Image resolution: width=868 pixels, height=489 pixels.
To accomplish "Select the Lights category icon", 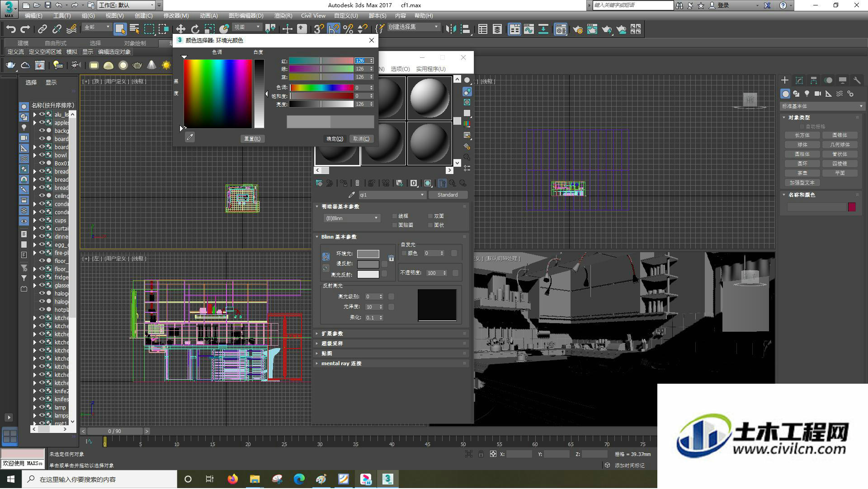I will pos(807,94).
